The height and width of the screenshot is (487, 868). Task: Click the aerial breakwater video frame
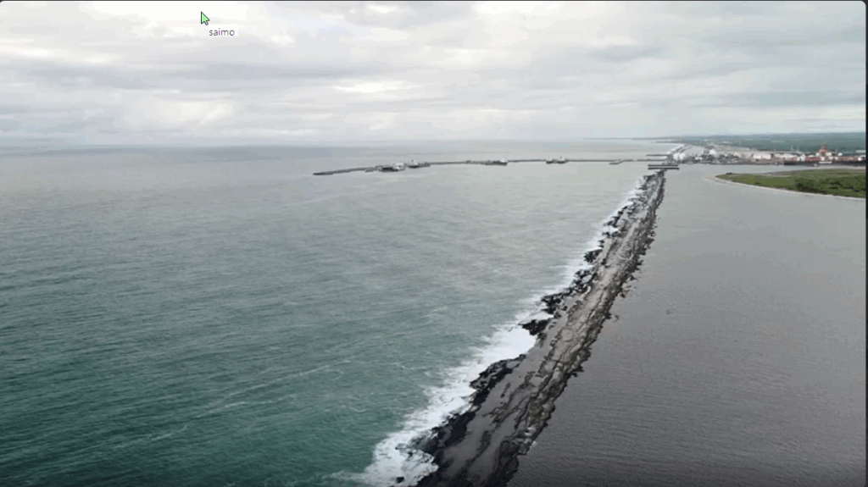click(x=432, y=244)
